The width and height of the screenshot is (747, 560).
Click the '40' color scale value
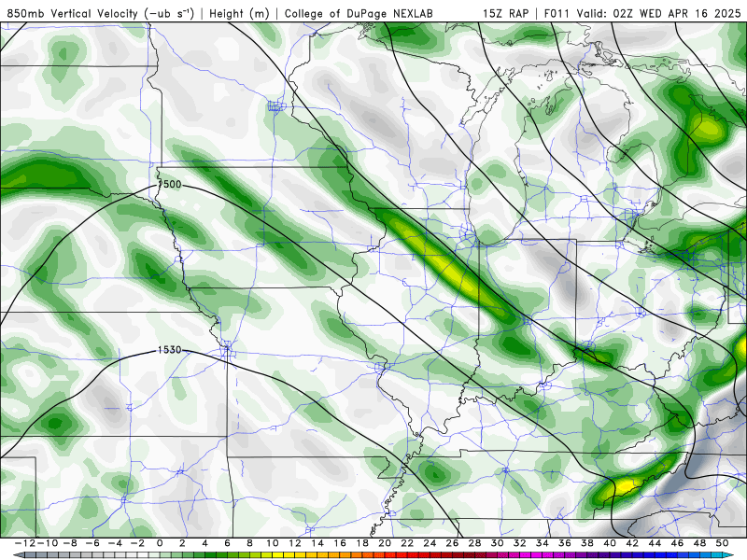(x=610, y=543)
